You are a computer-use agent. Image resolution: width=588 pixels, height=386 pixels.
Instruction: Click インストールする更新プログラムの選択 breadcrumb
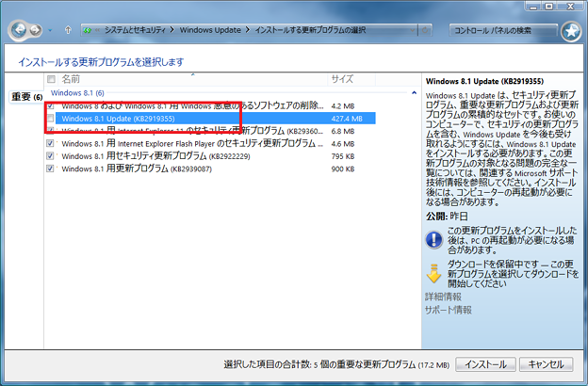click(310, 30)
